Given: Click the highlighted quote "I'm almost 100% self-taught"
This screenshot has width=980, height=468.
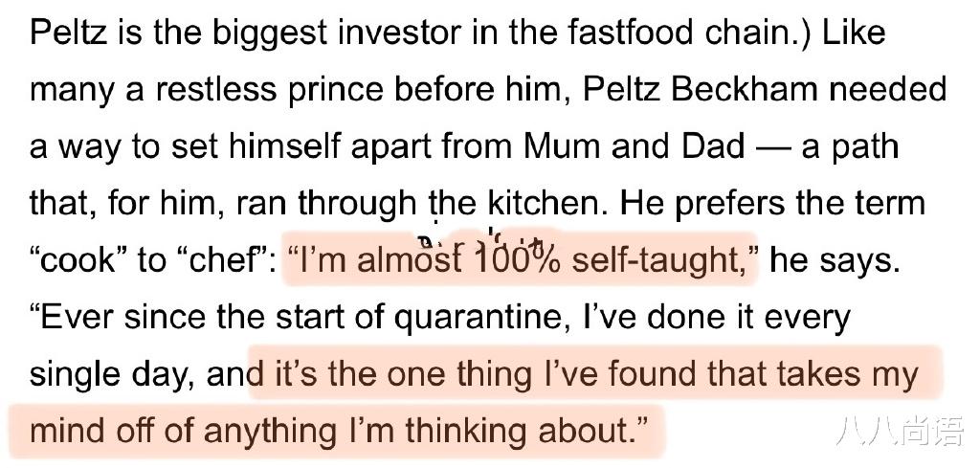Looking at the screenshot, I should (x=519, y=260).
